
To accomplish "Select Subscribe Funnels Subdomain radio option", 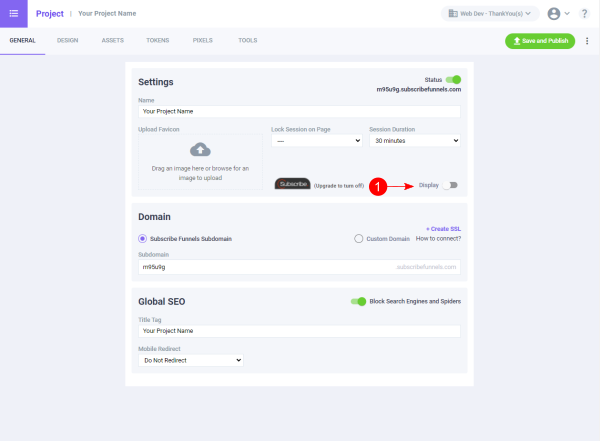I will tap(143, 238).
